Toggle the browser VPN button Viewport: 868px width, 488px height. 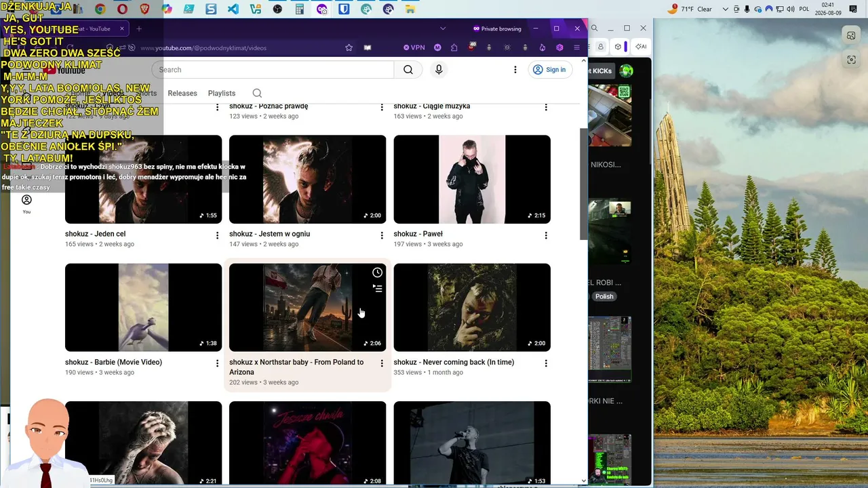[x=414, y=47]
